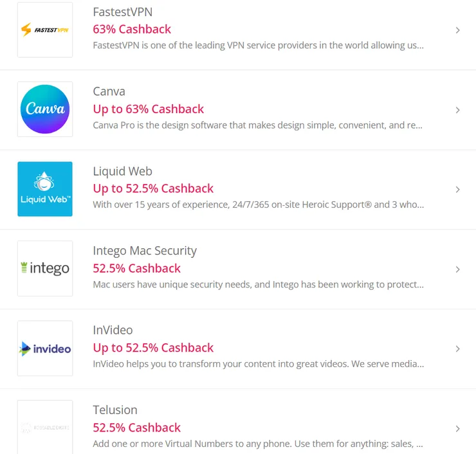Screen dimensions: 476x454
Task: Click the Intego Mac Security title
Action: click(145, 251)
